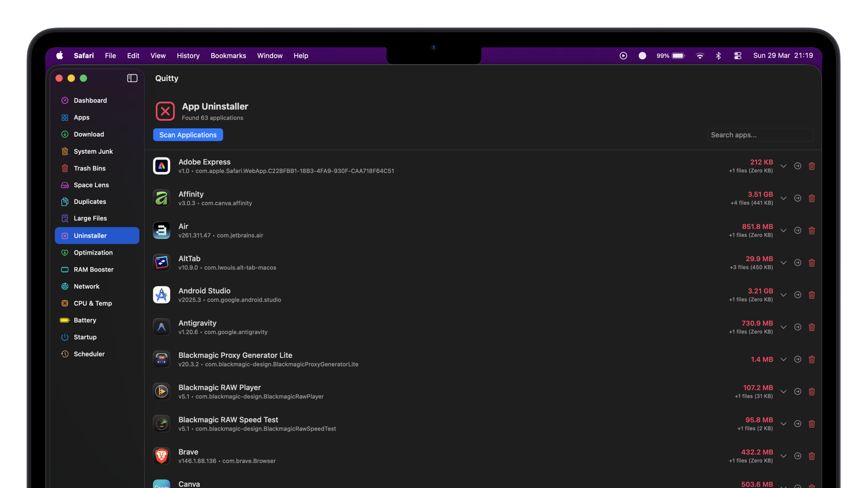The image size is (868, 488).
Task: Click the Search apps field
Action: (760, 134)
